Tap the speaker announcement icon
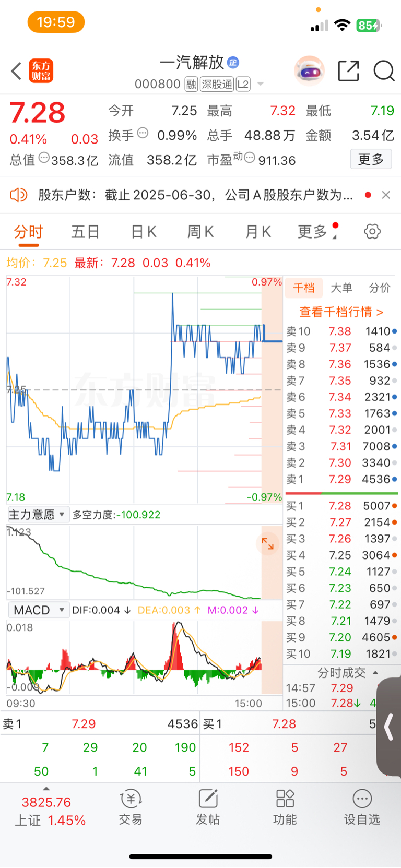401x868 pixels. (19, 195)
